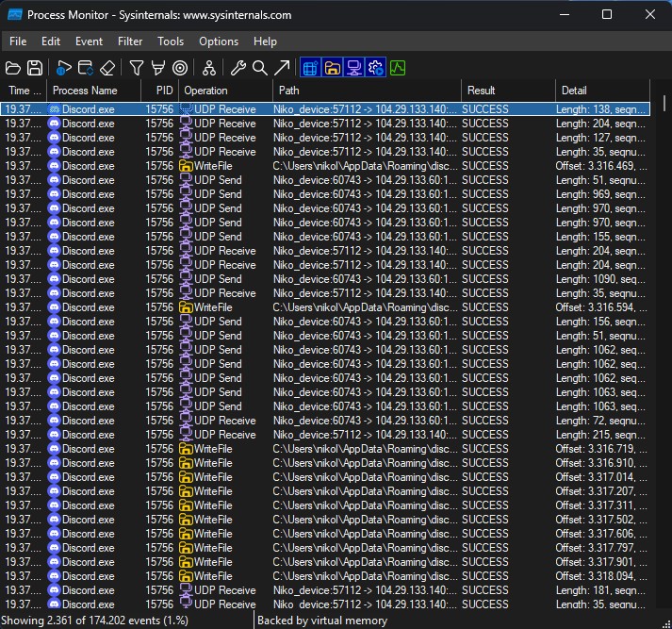This screenshot has width=672, height=629.
Task: Open the Options menu
Action: click(x=219, y=41)
